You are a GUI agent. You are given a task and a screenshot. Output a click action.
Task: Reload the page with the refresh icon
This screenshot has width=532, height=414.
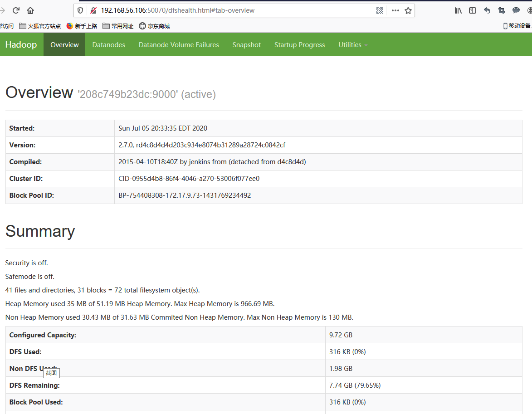pos(16,10)
